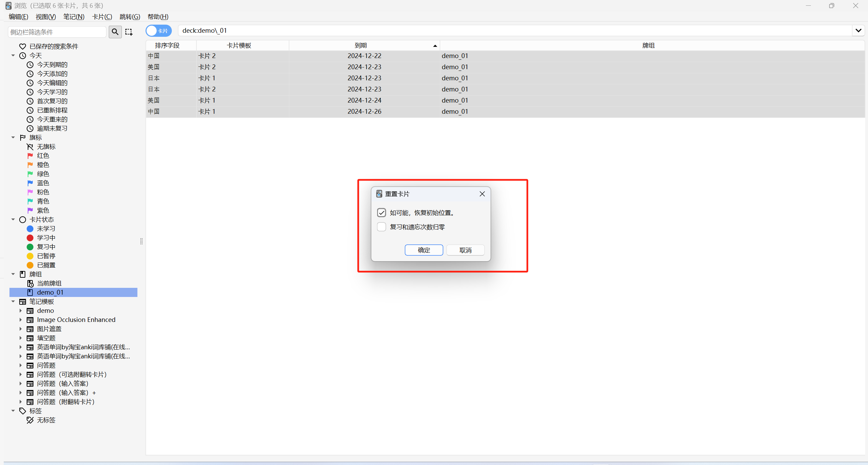Image resolution: width=868 pixels, height=465 pixels.
Task: Click the No tags icon item
Action: [x=30, y=420]
